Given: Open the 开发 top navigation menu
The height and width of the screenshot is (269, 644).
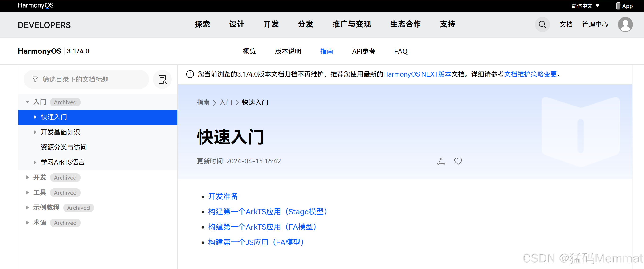Looking at the screenshot, I should point(271,24).
